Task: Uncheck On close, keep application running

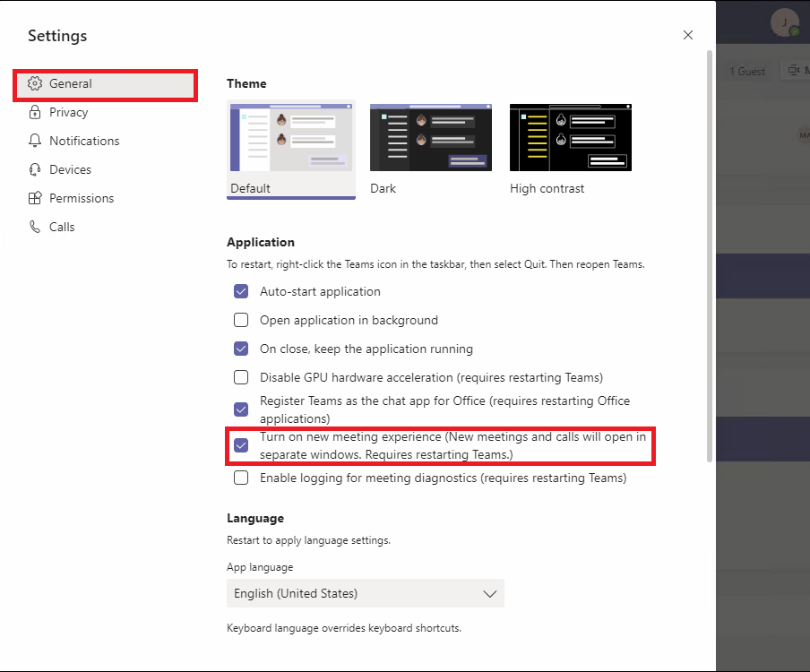Action: click(241, 349)
